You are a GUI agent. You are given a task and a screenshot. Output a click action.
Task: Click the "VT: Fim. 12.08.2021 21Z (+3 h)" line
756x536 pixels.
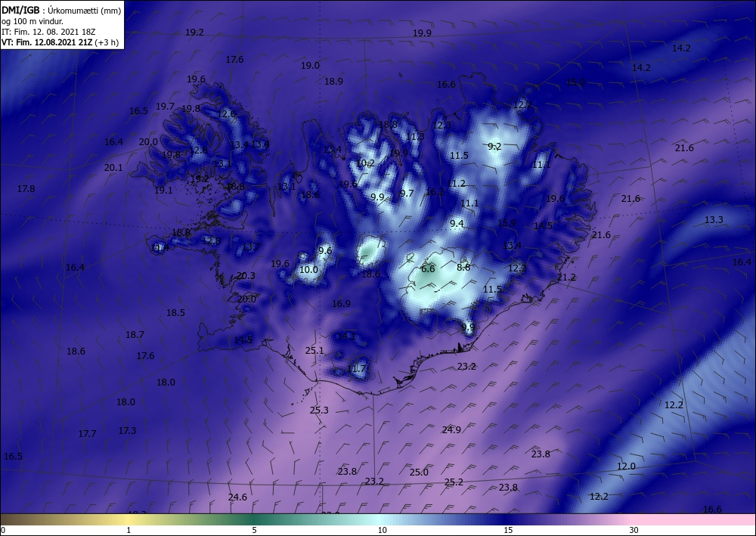point(60,42)
